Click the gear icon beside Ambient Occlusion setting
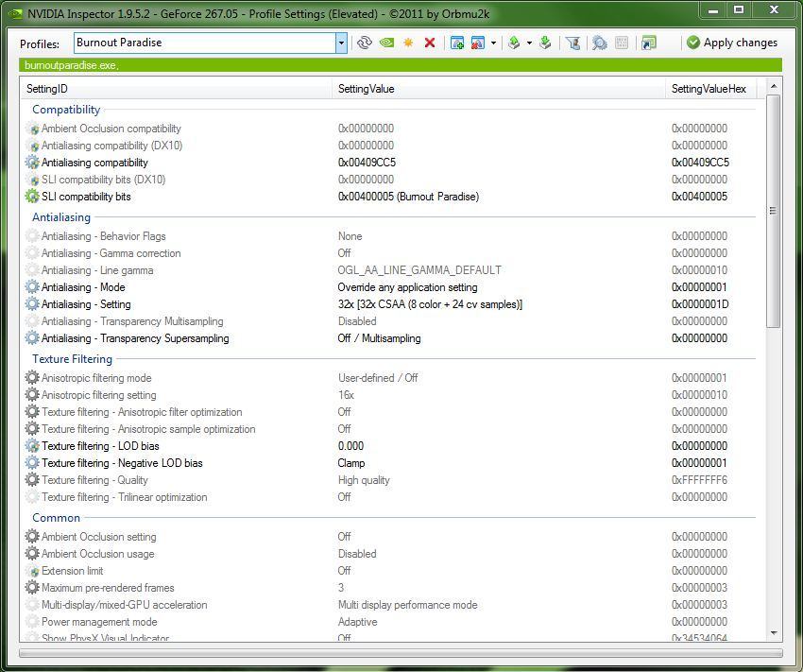The height and width of the screenshot is (672, 803). [x=32, y=536]
